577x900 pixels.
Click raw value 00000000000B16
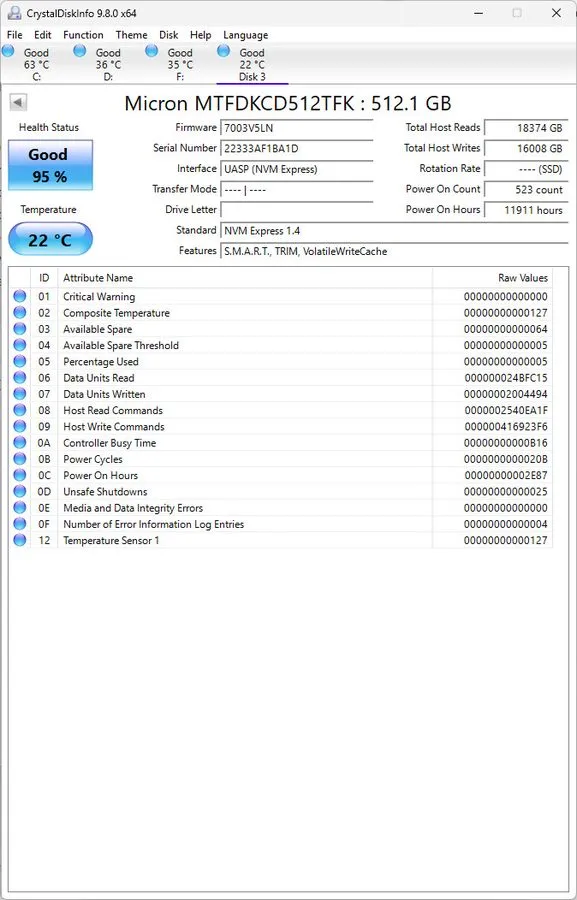click(x=506, y=443)
